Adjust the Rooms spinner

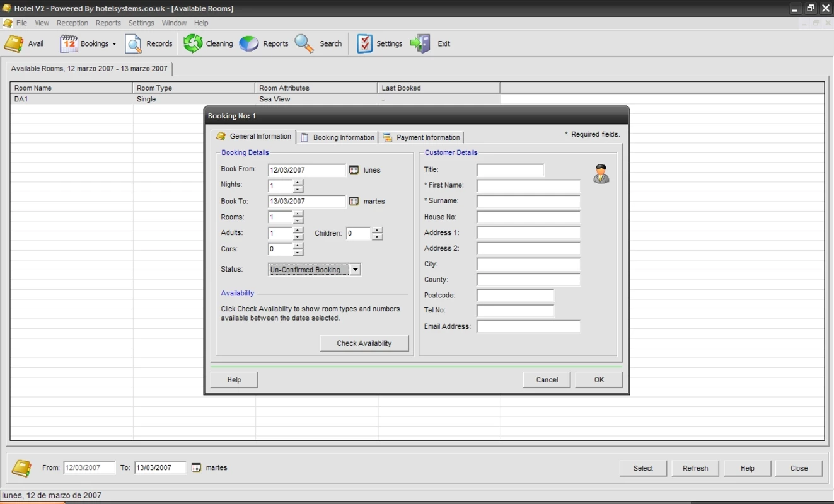(x=298, y=217)
